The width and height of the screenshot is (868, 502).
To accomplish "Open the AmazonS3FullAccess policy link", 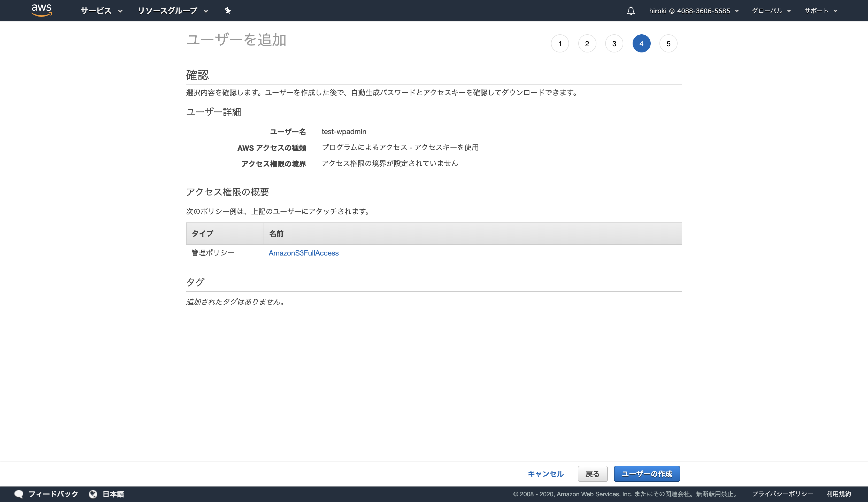I will [x=303, y=253].
